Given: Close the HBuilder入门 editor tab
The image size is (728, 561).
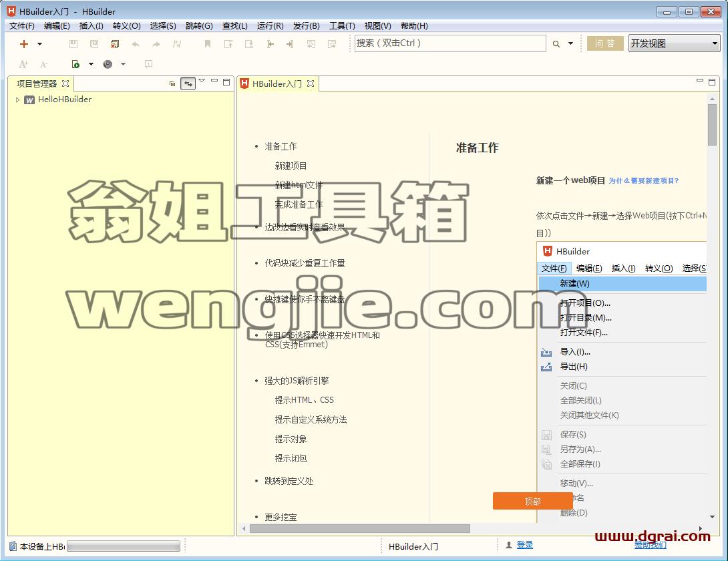Looking at the screenshot, I should (311, 83).
